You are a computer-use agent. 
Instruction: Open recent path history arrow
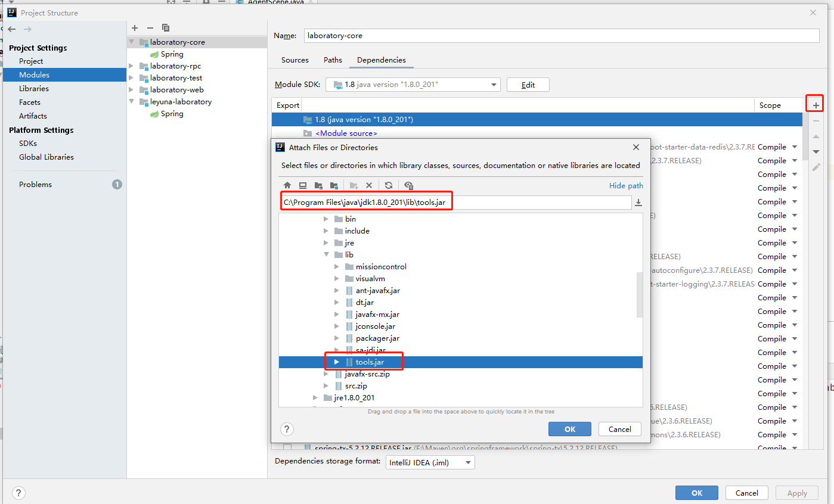638,203
